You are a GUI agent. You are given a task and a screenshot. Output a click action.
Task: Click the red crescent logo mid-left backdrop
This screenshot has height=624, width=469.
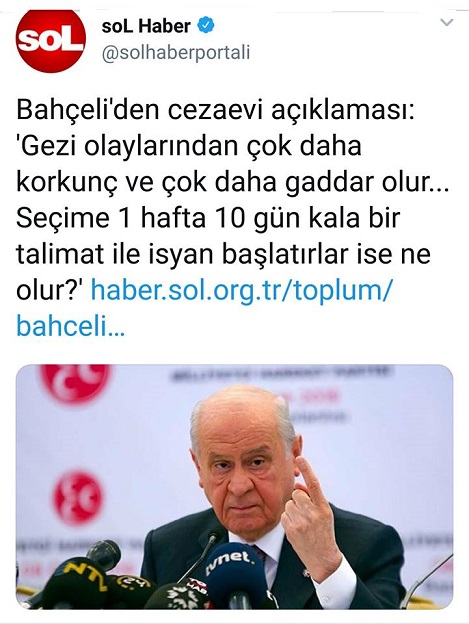pyautogui.click(x=78, y=497)
